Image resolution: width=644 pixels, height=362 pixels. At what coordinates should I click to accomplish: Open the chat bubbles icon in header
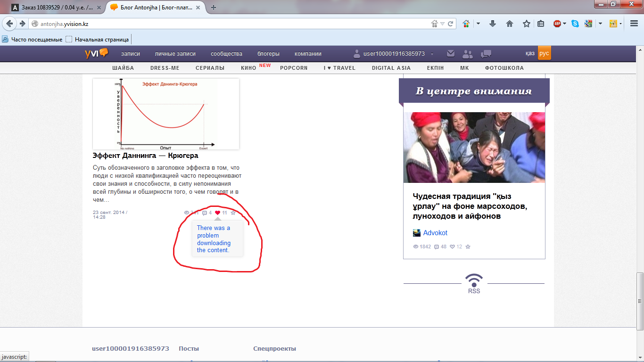(x=486, y=54)
